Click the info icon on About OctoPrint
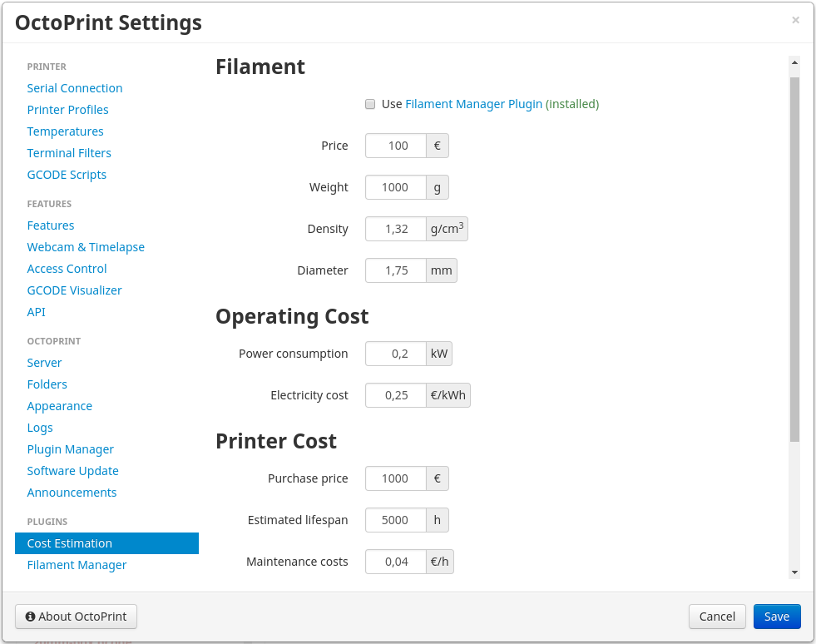Screen dimensions: 816x644 [x=30, y=617]
